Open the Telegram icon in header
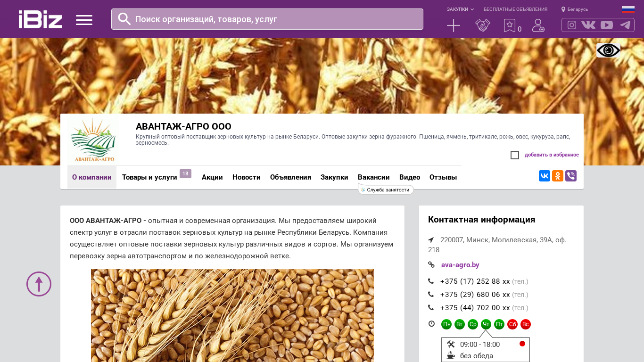644x362 pixels. coord(625,25)
